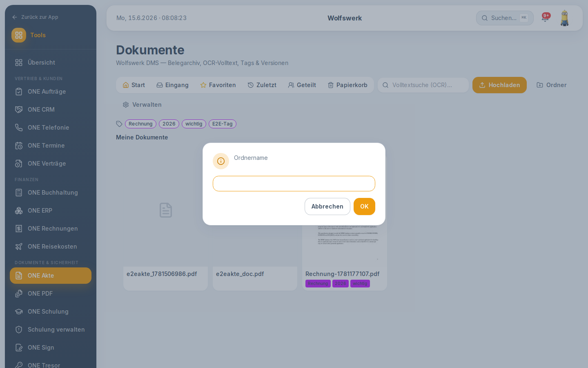Screen dimensions: 588x368
Task: Open ONE Rechnungen in the sidebar
Action: coord(51,229)
